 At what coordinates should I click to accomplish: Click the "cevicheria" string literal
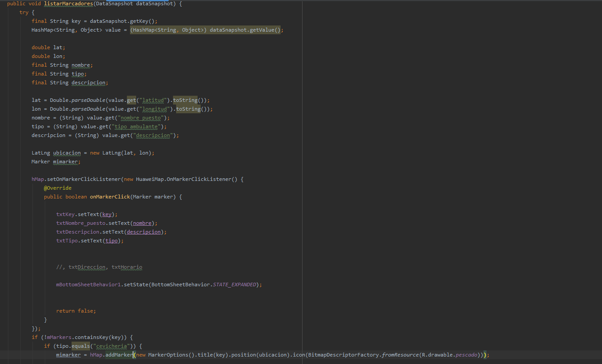tap(112, 346)
